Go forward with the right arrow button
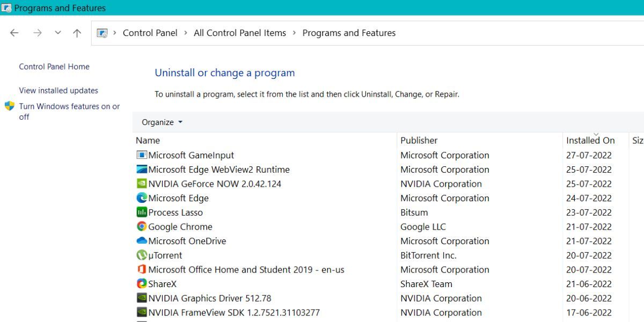This screenshot has width=644, height=322. tap(38, 33)
